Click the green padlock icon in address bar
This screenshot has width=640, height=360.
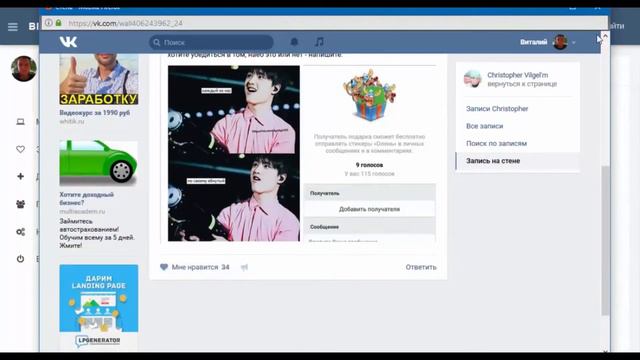pyautogui.click(x=58, y=23)
